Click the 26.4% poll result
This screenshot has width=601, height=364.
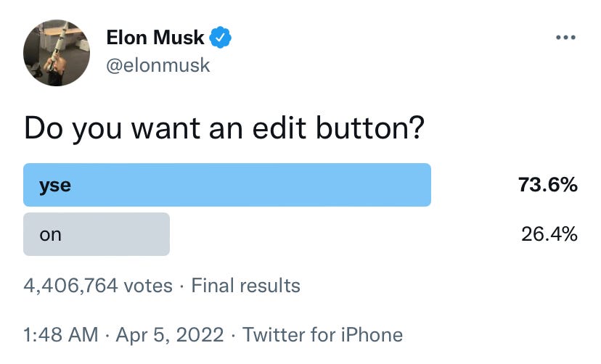pyautogui.click(x=549, y=234)
